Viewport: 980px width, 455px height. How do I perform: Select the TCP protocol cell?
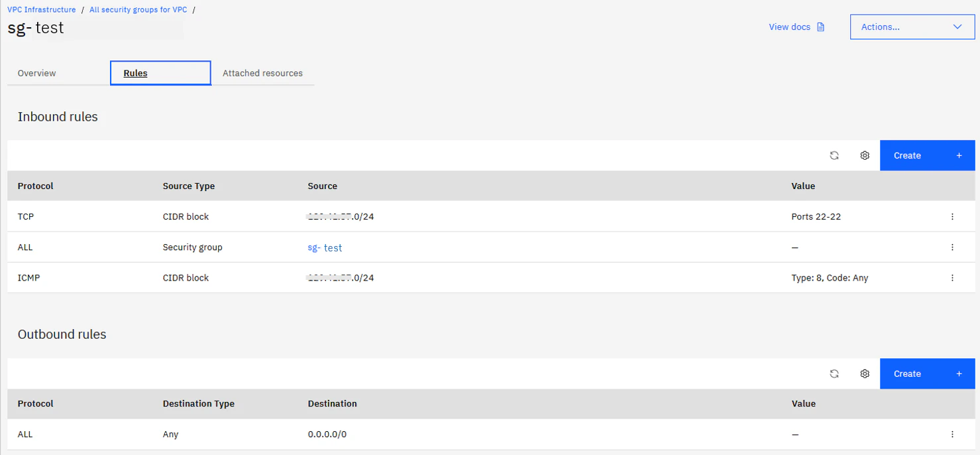click(26, 216)
